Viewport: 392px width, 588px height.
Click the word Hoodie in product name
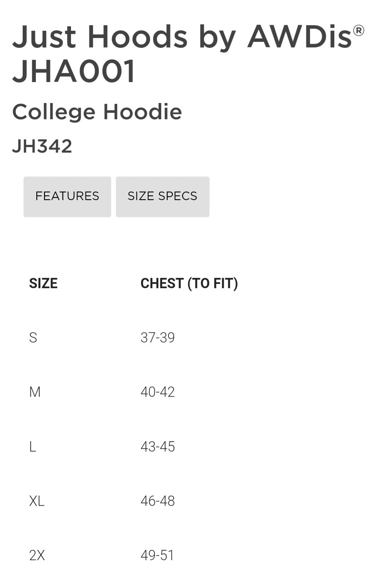[x=142, y=112]
